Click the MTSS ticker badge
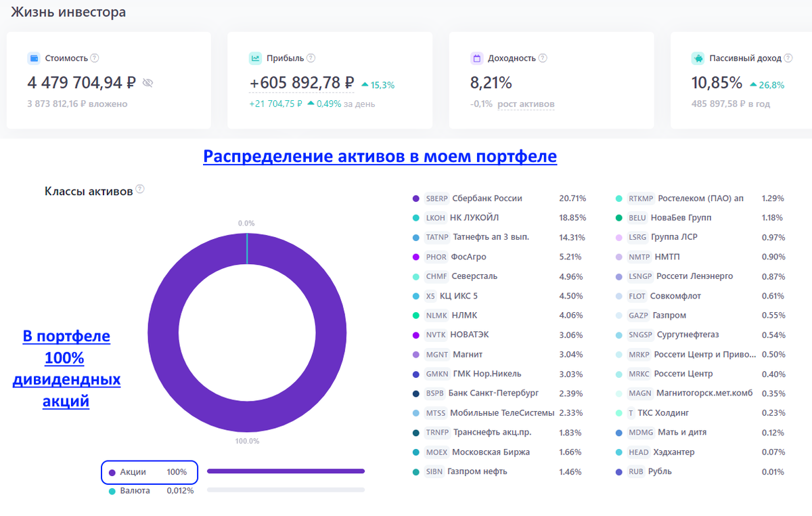Screen dimensions: 812x516 point(436,413)
